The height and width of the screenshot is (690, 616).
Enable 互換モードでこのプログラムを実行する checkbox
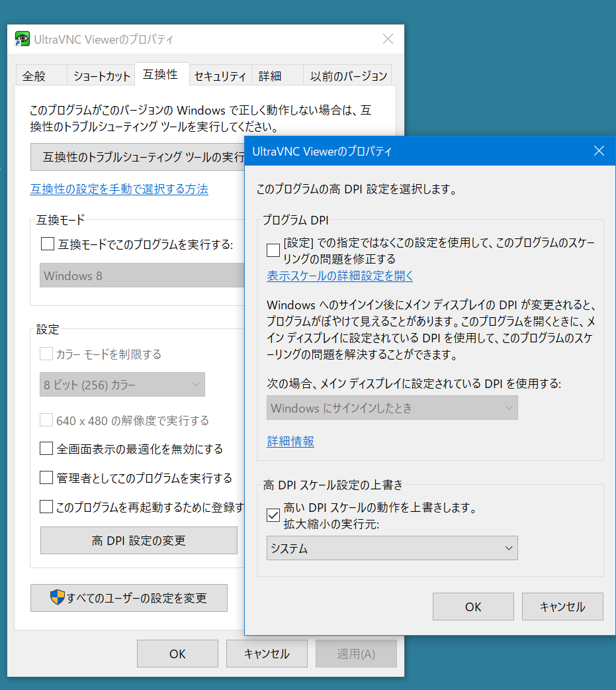point(48,244)
